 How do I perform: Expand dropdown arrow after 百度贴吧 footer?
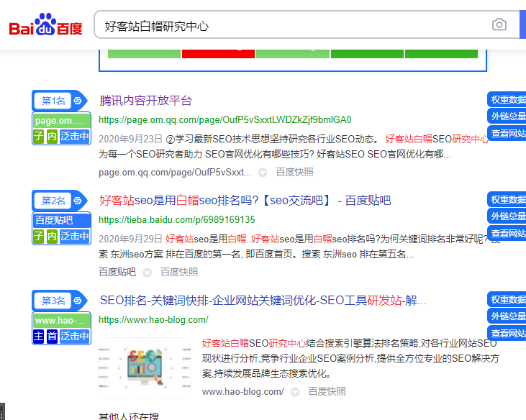pos(147,273)
